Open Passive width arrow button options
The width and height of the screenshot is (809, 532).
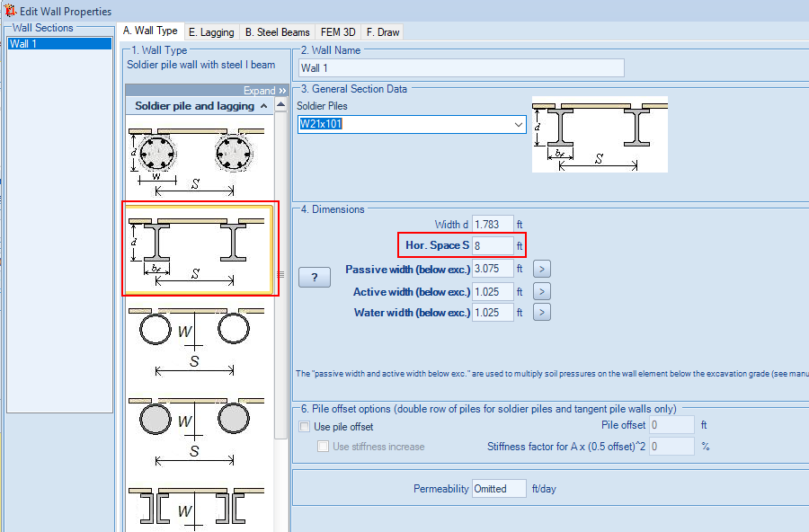coord(542,269)
